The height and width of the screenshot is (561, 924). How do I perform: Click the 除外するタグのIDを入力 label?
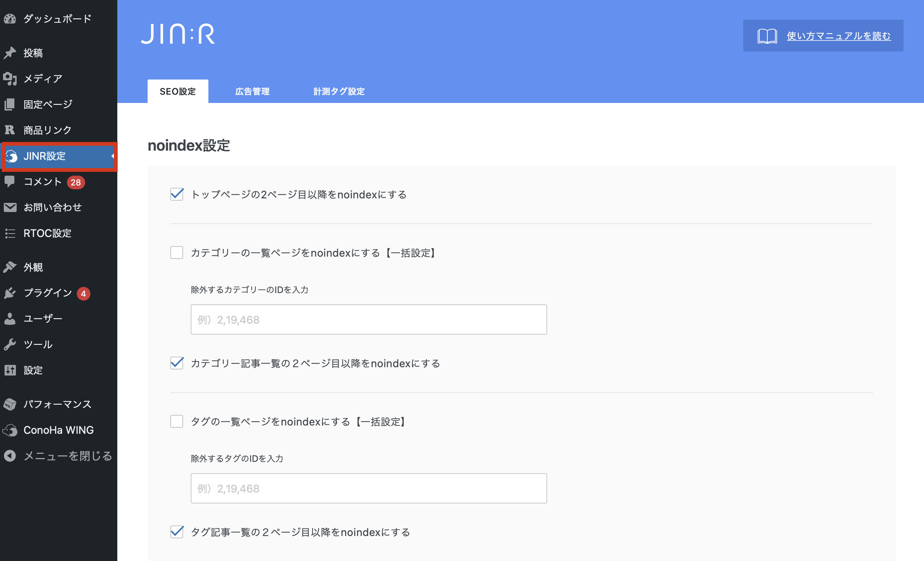[237, 458]
